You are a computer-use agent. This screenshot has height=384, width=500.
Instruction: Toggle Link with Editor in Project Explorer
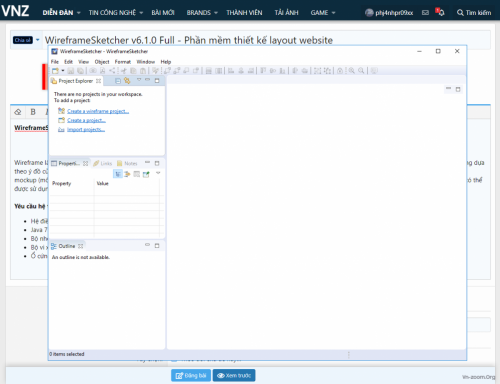(127, 81)
